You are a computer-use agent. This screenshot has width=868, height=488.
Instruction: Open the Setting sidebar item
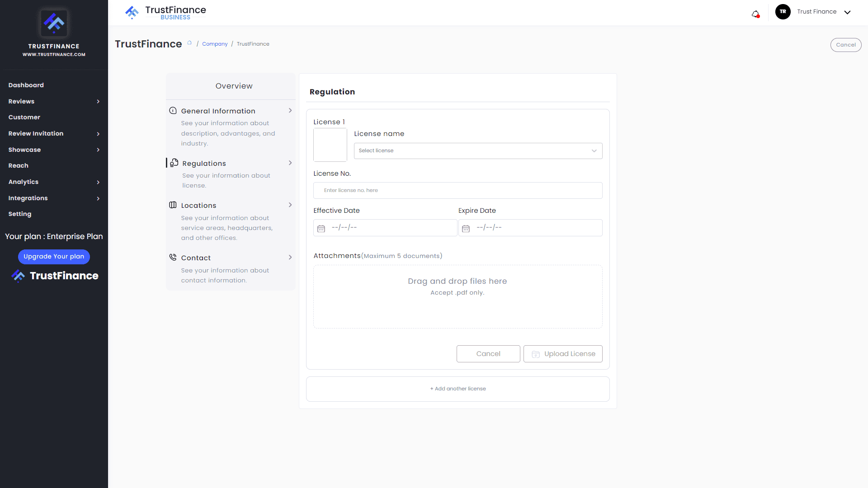[x=20, y=214]
